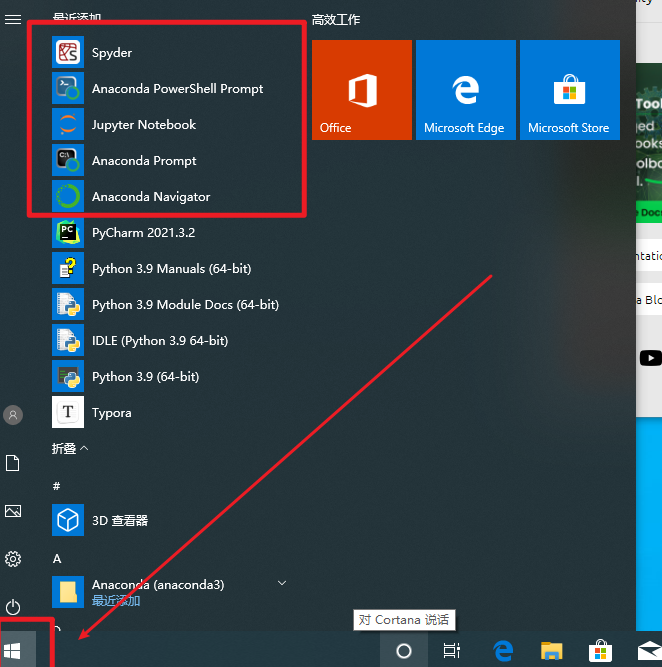Image resolution: width=662 pixels, height=667 pixels.
Task: Click YouTube icon in background window
Action: point(651,358)
